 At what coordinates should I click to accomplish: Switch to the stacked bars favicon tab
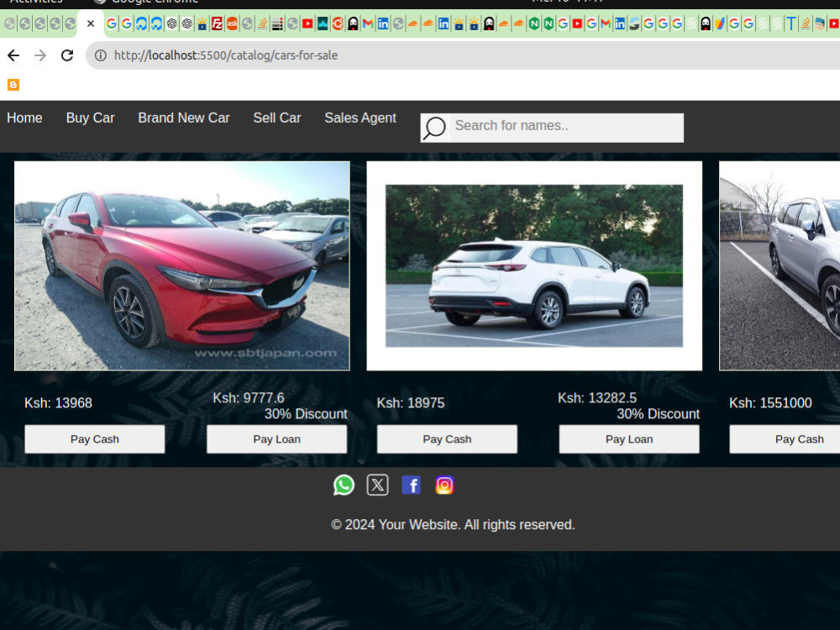(x=277, y=24)
